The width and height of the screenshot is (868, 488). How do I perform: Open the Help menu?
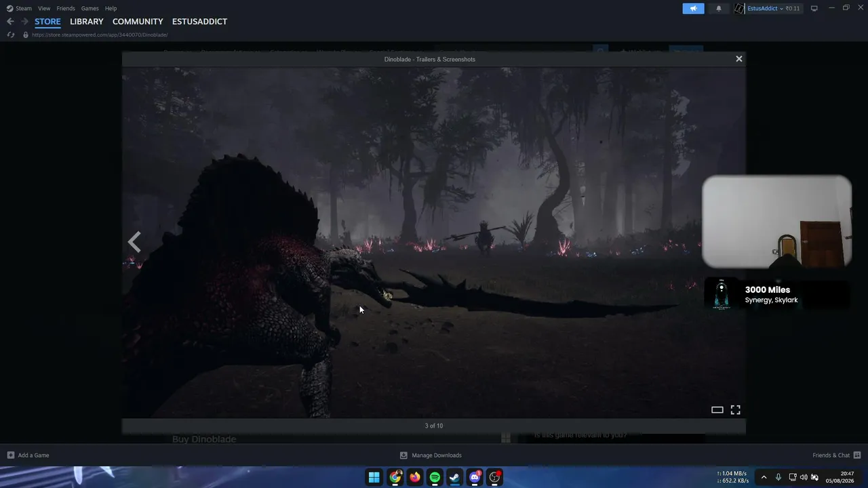pyautogui.click(x=111, y=8)
